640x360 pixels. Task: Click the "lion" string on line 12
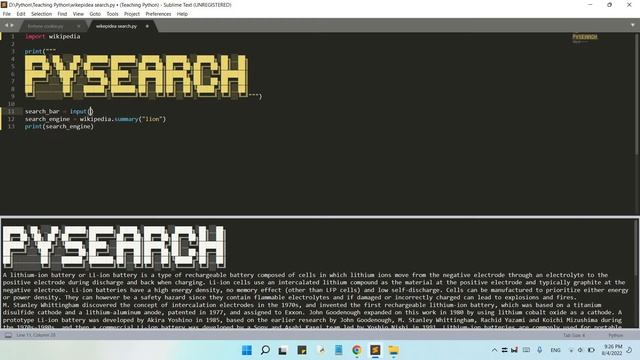[x=153, y=119]
